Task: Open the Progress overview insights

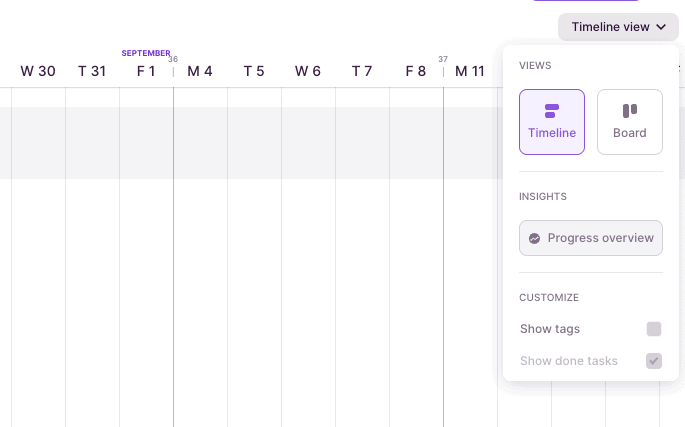Action: click(590, 238)
